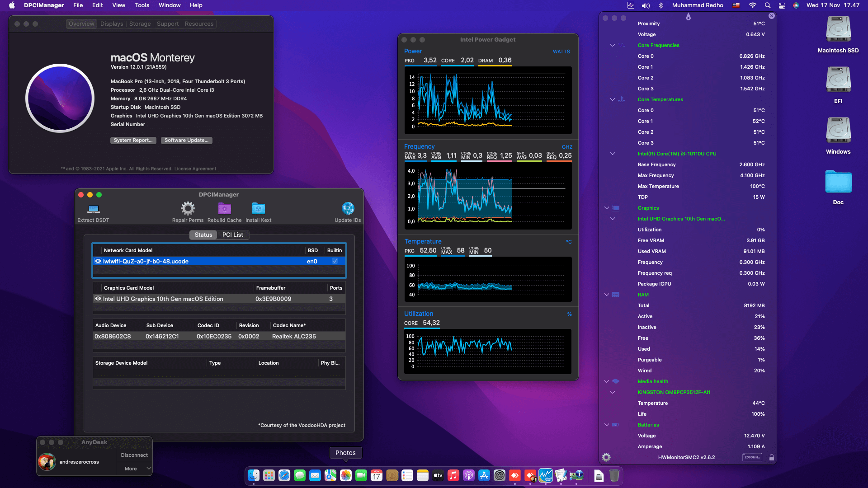
Task: Click the Rebuild Cache icon
Action: pyautogui.click(x=224, y=208)
